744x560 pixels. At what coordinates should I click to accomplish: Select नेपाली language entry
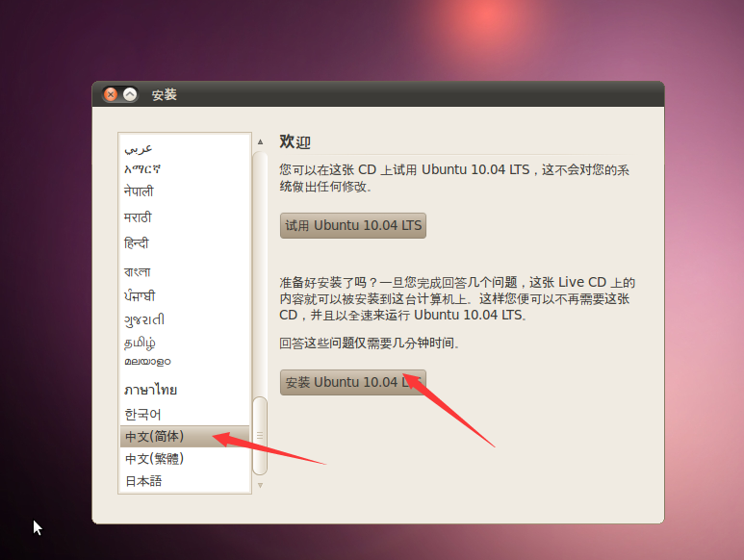(x=185, y=191)
